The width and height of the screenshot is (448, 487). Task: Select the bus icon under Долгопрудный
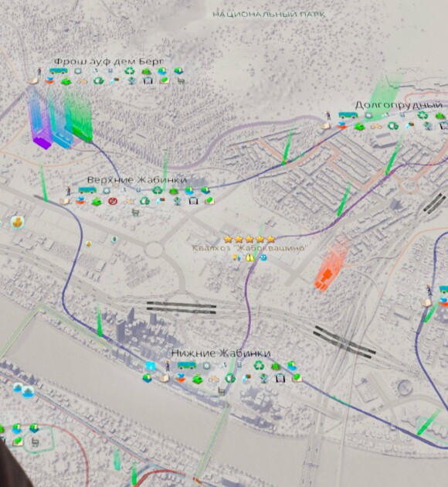click(348, 115)
